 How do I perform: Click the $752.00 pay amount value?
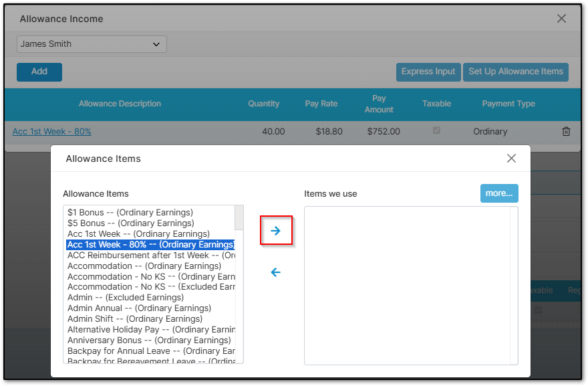click(x=384, y=131)
